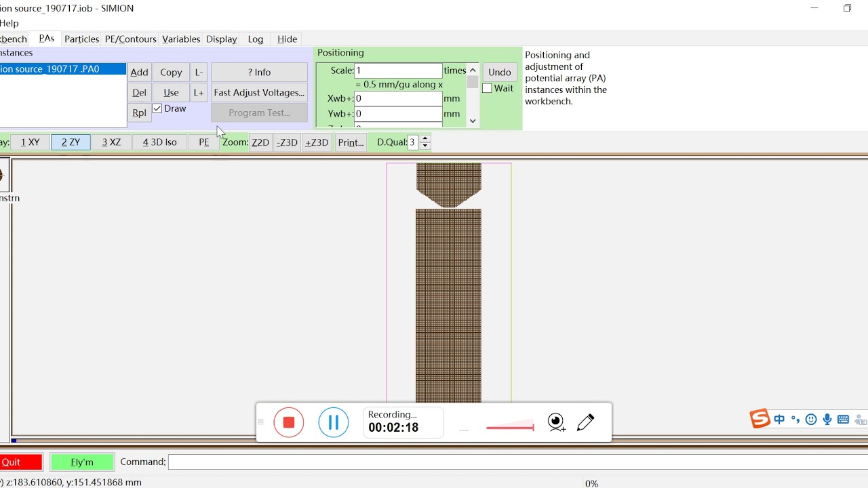
Task: Select ion source_190717 .PA0 instance
Action: pyautogui.click(x=62, y=69)
